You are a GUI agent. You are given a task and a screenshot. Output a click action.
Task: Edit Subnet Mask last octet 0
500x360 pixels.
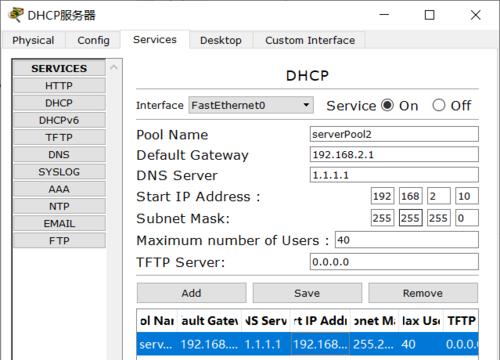click(467, 218)
